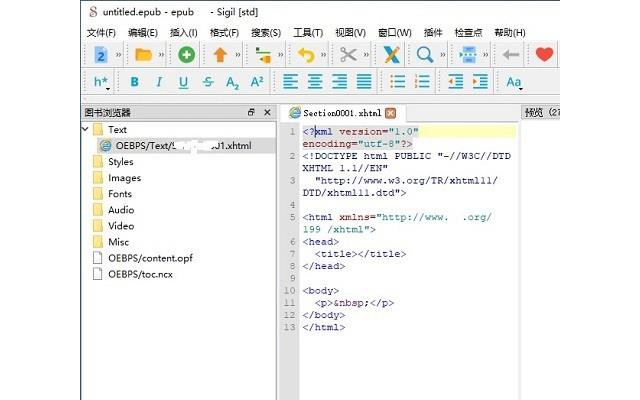Image resolution: width=640 pixels, height=400 pixels.
Task: Insert a numbered list
Action: click(x=422, y=82)
